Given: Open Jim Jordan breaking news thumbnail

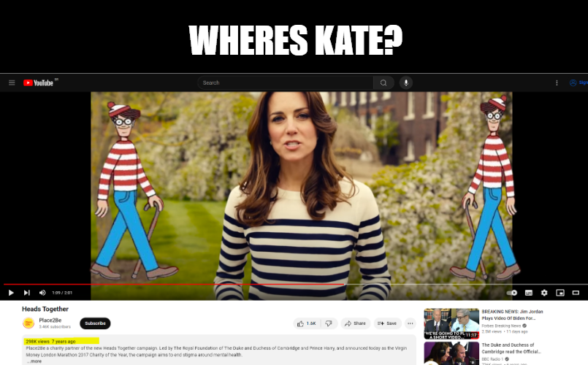Looking at the screenshot, I should point(451,324).
